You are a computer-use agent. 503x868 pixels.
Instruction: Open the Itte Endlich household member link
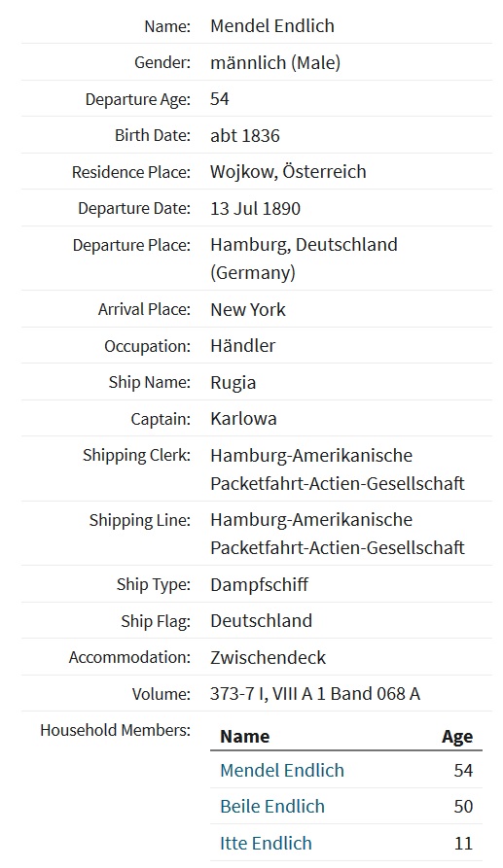(266, 843)
